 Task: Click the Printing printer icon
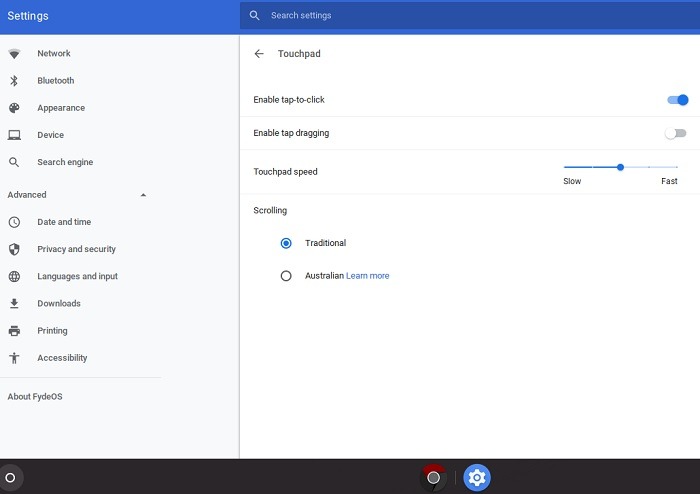(x=14, y=331)
